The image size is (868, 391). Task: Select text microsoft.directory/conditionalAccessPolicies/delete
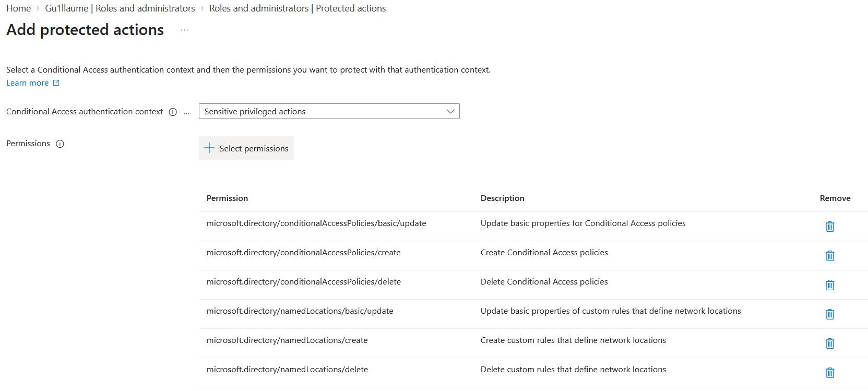pyautogui.click(x=304, y=282)
